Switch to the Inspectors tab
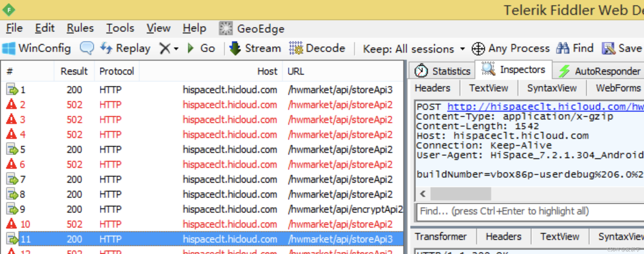Image resolution: width=644 pixels, height=254 pixels. pyautogui.click(x=513, y=69)
